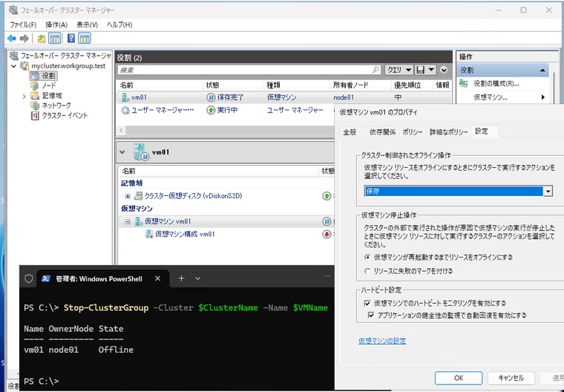Click the magnifier search icon in roles search

coord(376,70)
